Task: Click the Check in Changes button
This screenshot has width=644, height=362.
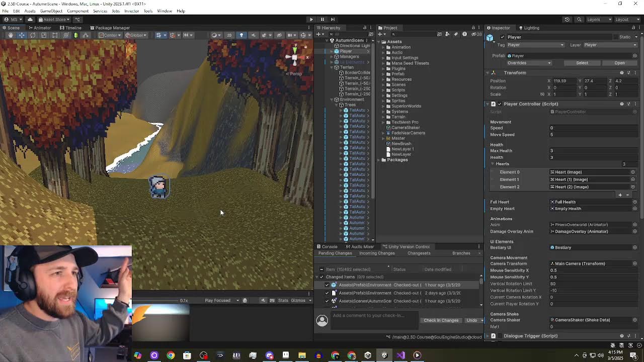Action: [441, 320]
